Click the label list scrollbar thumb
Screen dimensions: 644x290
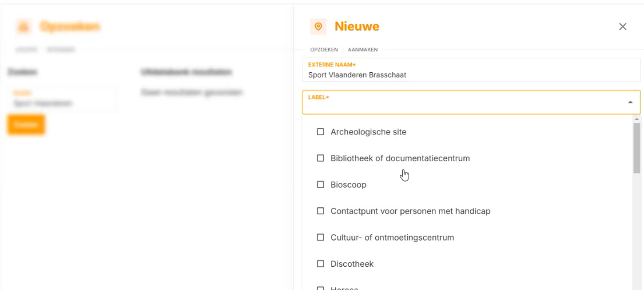click(x=636, y=148)
